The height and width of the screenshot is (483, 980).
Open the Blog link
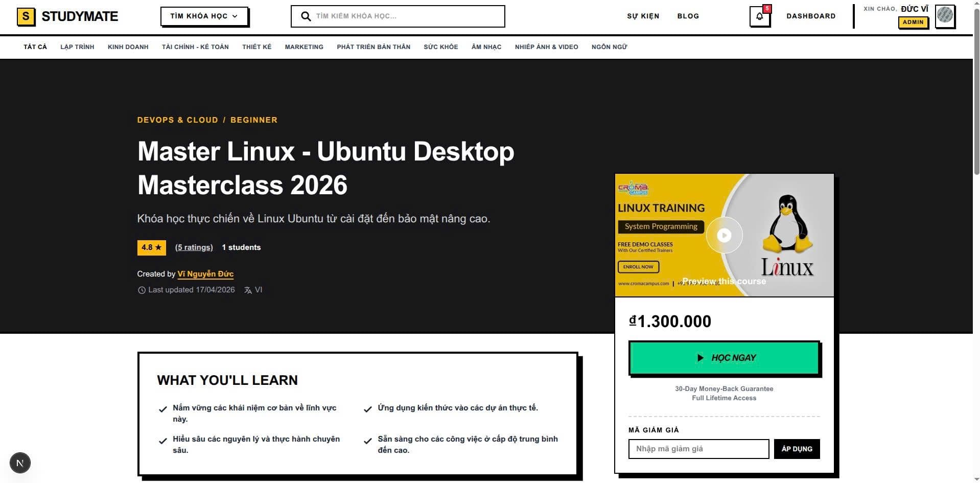[688, 16]
